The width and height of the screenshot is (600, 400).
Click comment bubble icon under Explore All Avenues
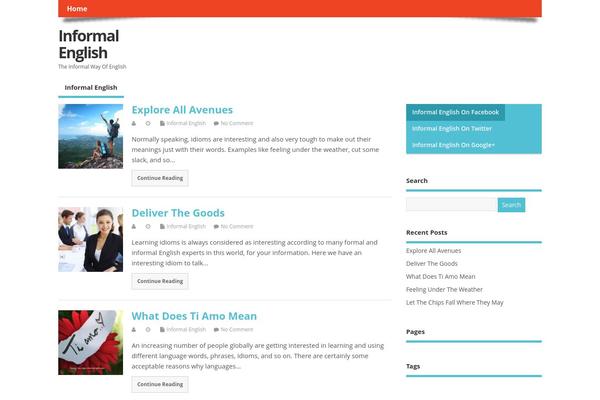(x=216, y=123)
